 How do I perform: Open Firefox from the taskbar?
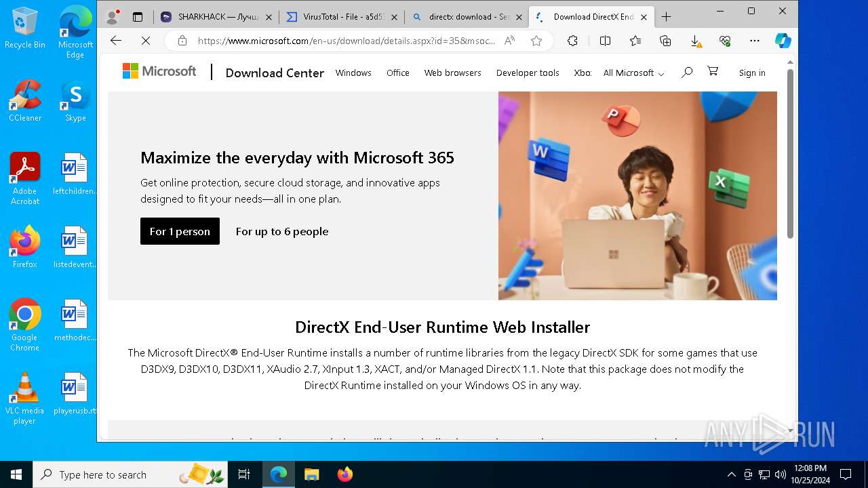pos(345,474)
